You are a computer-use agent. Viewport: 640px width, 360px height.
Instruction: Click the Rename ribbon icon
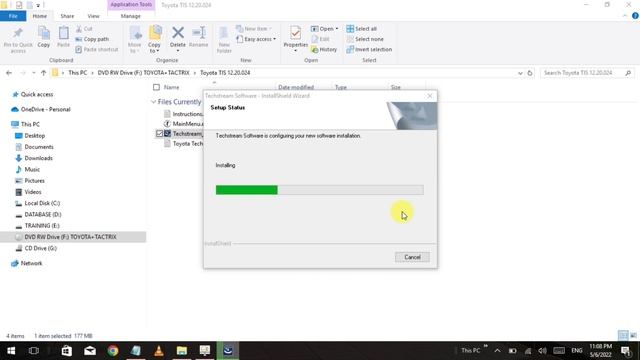click(199, 37)
